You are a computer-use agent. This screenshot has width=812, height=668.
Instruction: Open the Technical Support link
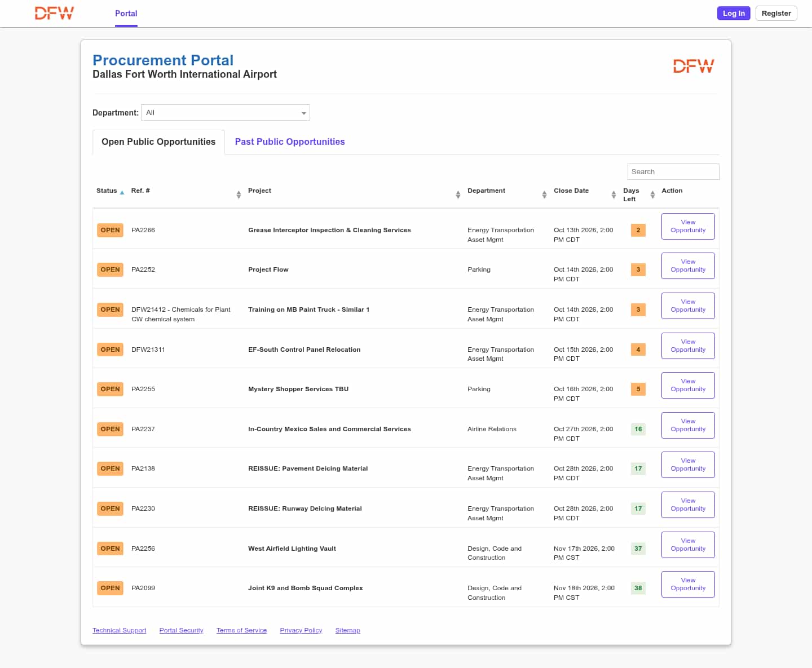click(119, 630)
